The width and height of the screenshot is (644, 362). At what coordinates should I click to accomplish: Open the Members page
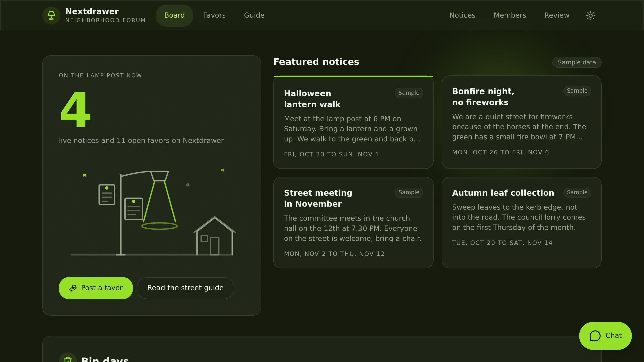(510, 15)
